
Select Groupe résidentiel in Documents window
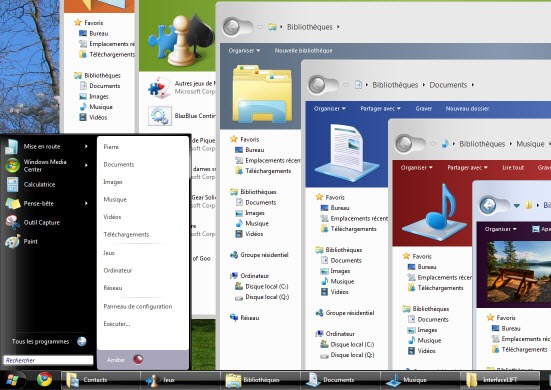coord(344,313)
